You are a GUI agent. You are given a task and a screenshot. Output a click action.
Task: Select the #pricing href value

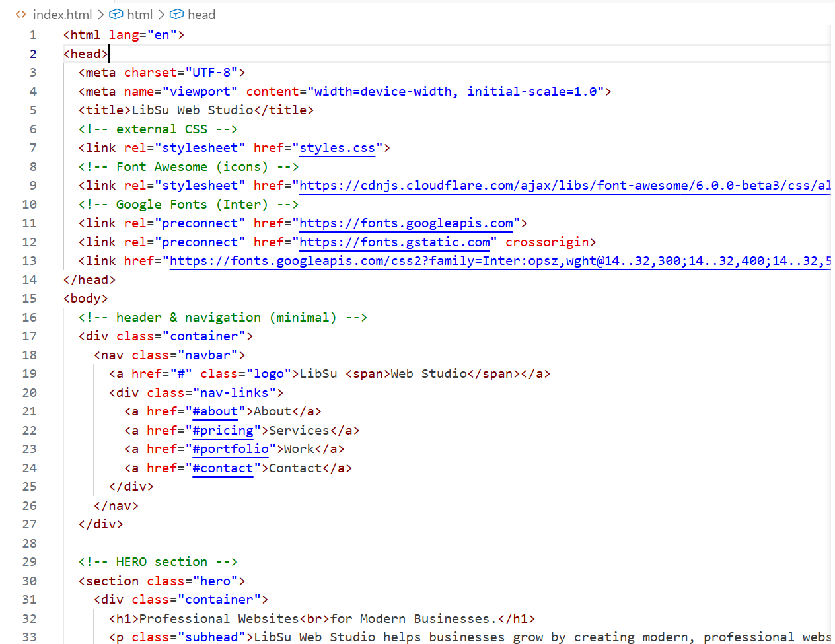point(223,431)
